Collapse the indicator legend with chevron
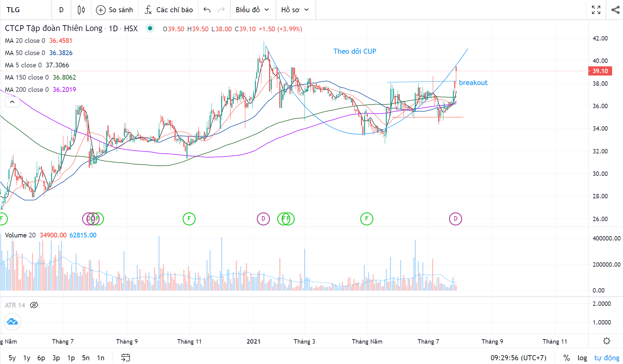 [x=12, y=102]
